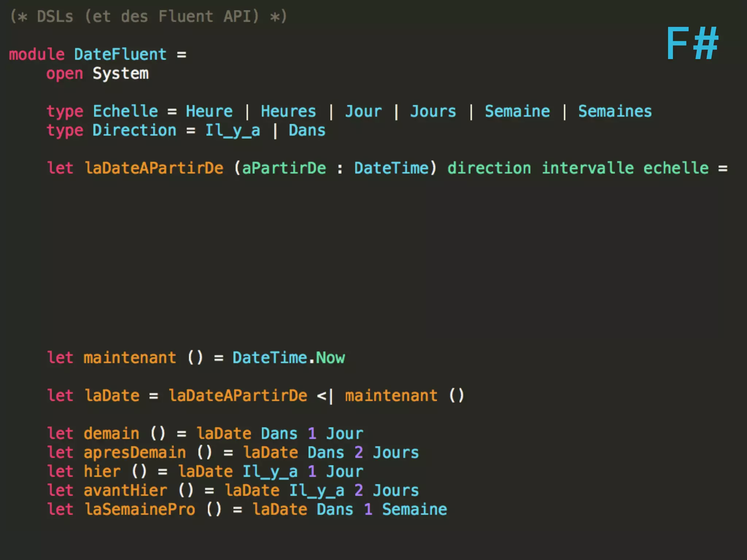
Task: Click the System namespace text
Action: point(120,74)
